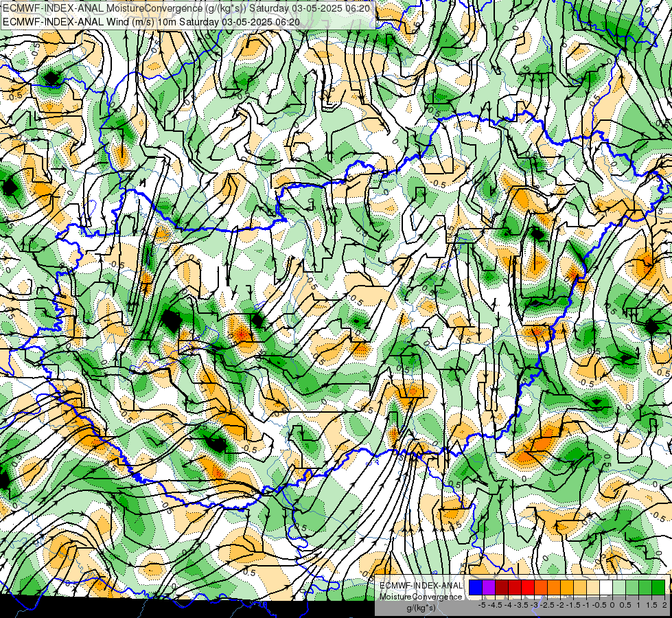Click the blue legend swatch below -5

point(476,588)
